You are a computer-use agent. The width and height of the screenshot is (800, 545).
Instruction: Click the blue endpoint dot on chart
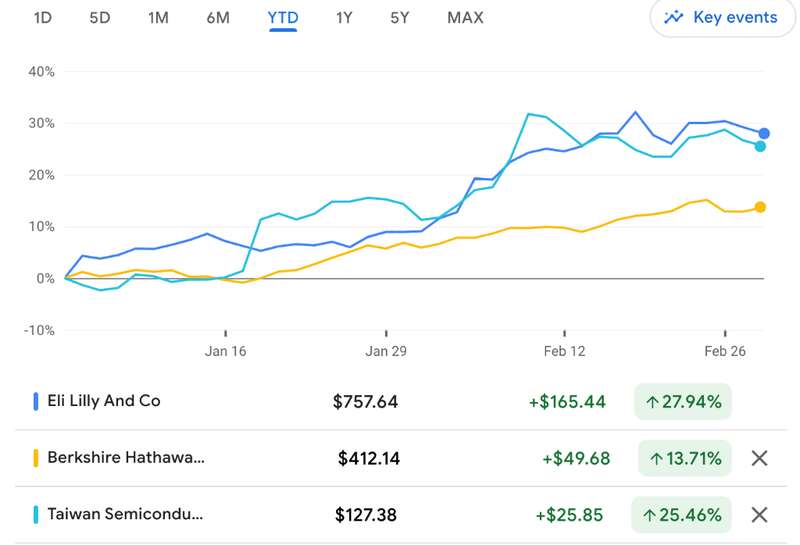point(764,133)
